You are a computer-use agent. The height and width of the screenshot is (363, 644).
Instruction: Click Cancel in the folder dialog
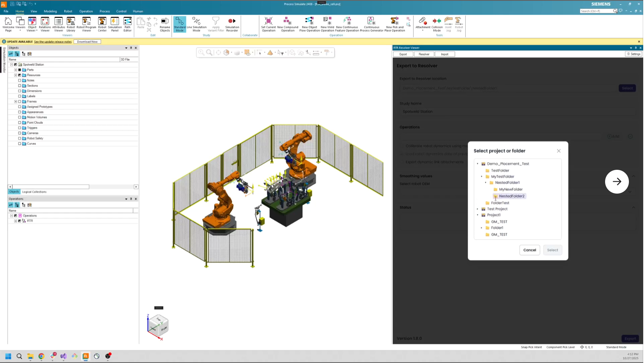[x=529, y=250]
